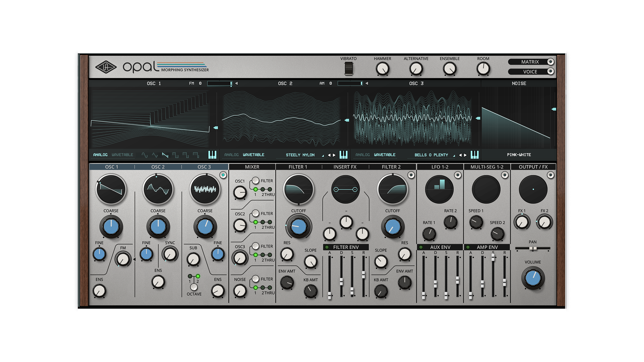Switch to the INSERT FX tab
644x362 pixels.
pyautogui.click(x=345, y=167)
